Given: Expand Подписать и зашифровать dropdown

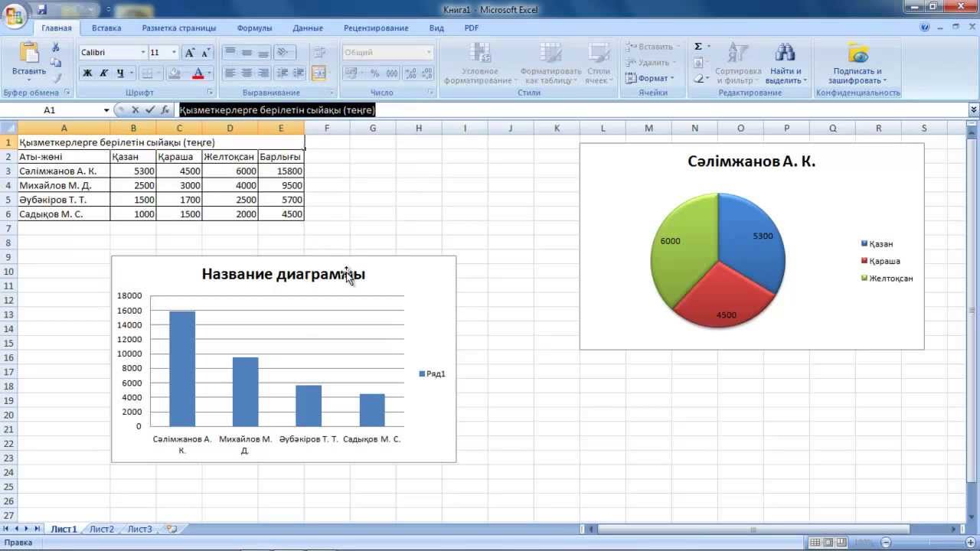Looking at the screenshot, I should click(857, 64).
